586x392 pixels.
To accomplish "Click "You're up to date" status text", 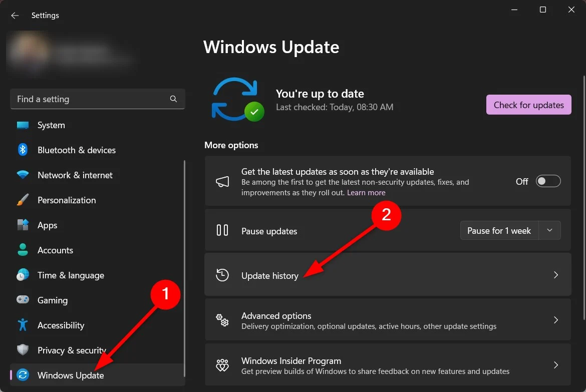I will [x=320, y=94].
